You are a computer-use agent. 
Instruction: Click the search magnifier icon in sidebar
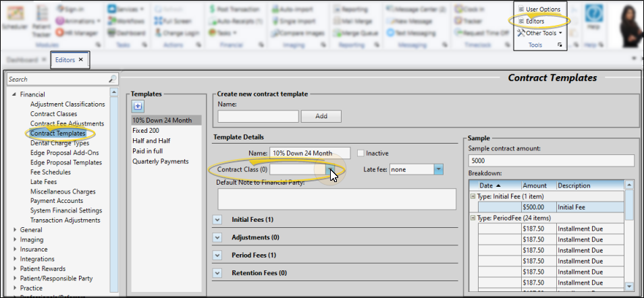(x=112, y=79)
